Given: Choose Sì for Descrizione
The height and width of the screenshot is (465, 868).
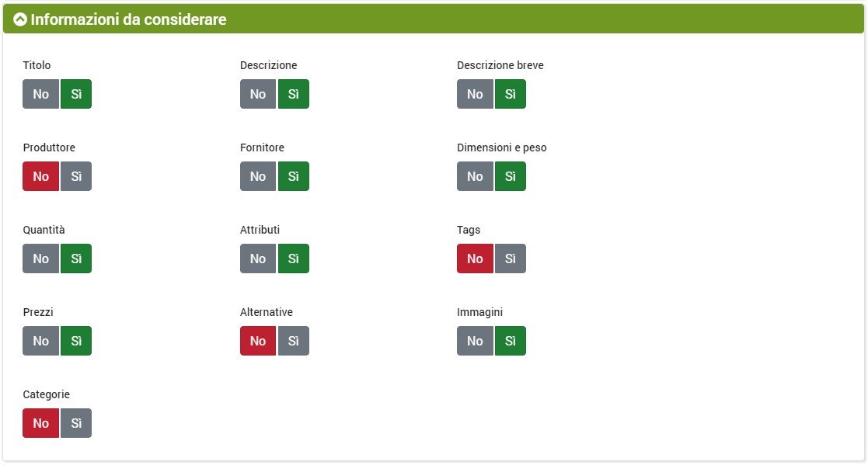Looking at the screenshot, I should pos(293,94).
